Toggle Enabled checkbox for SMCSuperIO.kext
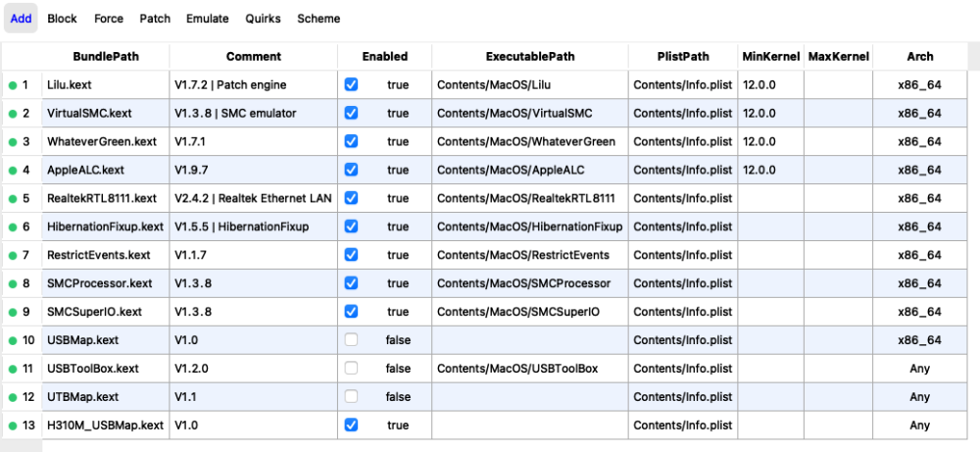 click(351, 312)
